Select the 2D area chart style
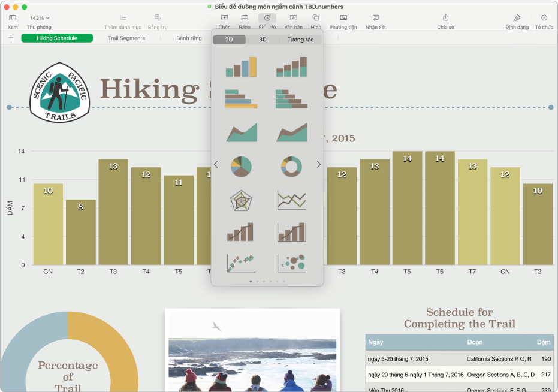The image size is (558, 392). (242, 132)
